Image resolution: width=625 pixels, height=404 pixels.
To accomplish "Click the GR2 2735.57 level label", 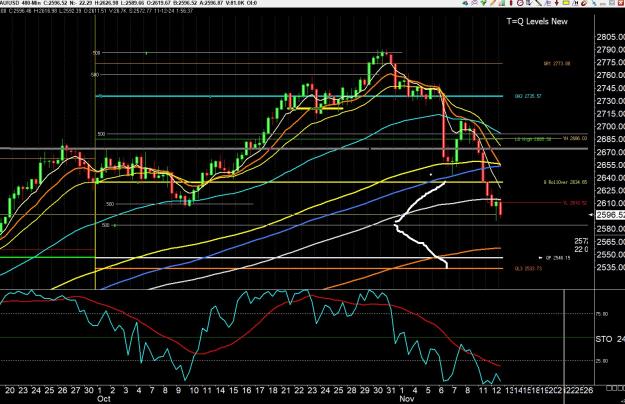I will (528, 96).
